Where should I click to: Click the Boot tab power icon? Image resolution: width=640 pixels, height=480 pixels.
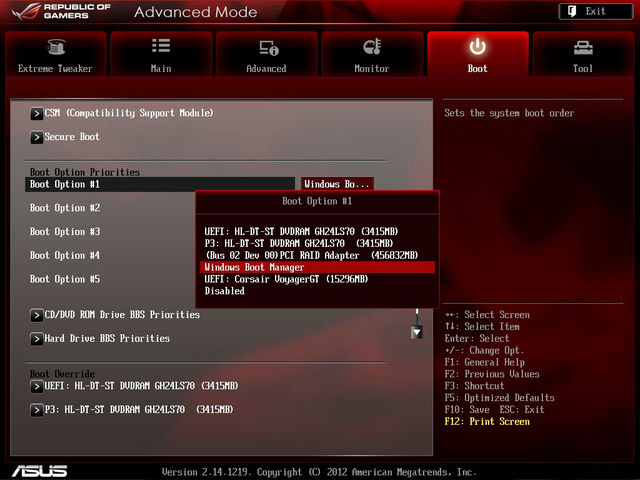477,47
